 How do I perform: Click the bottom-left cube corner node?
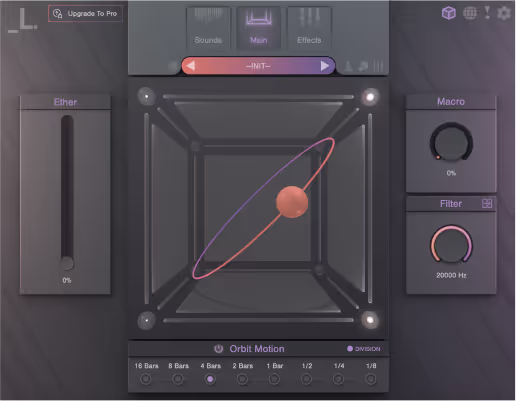(146, 320)
